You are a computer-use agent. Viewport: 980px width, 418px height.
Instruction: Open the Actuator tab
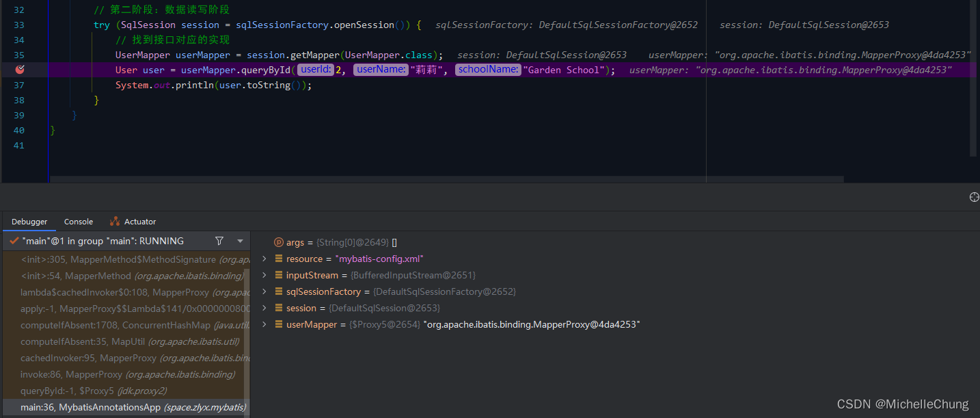click(x=133, y=222)
